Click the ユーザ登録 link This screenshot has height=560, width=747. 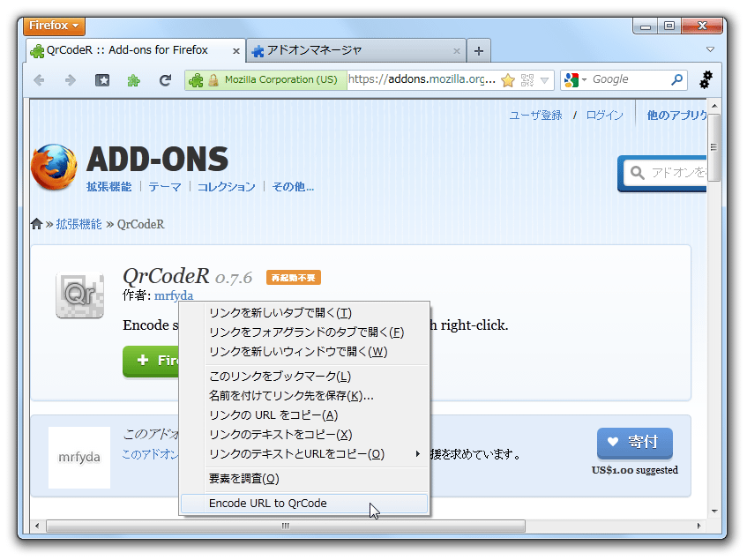point(535,116)
